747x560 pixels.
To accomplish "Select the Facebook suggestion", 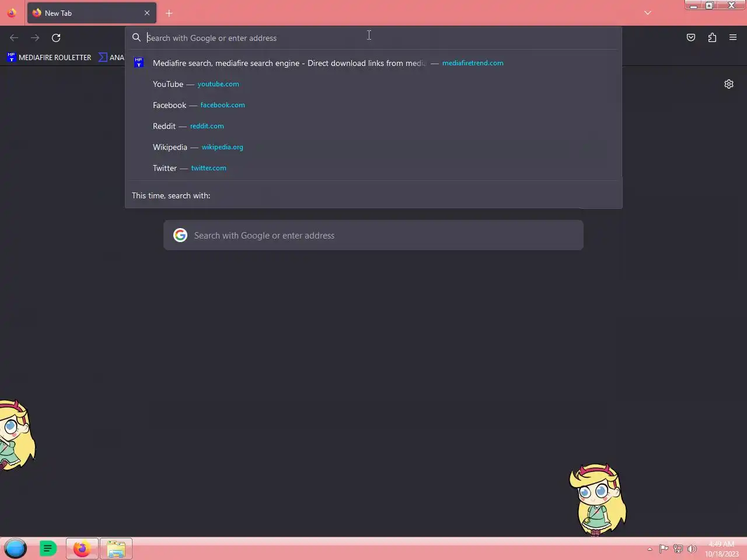I will click(373, 105).
